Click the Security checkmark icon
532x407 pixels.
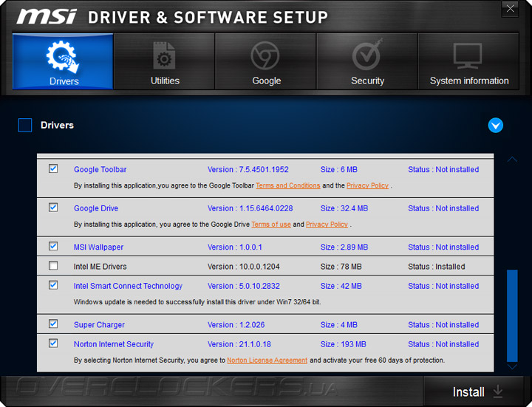367,56
